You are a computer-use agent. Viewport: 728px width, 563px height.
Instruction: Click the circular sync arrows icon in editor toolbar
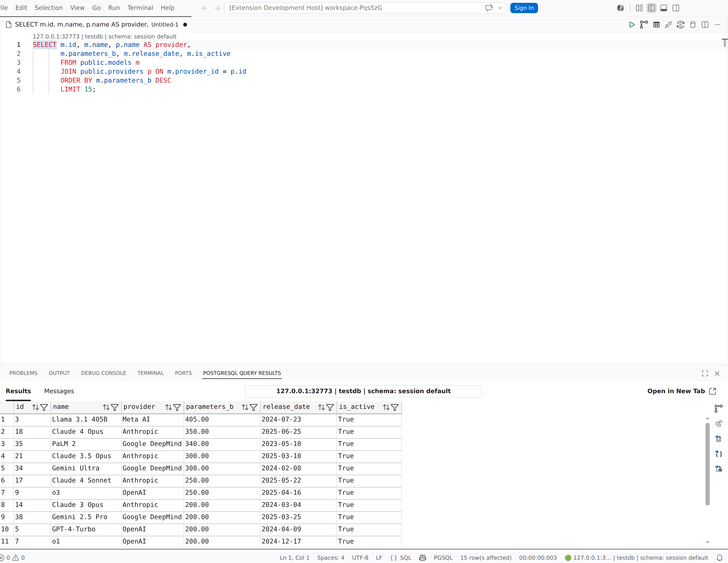click(x=681, y=25)
